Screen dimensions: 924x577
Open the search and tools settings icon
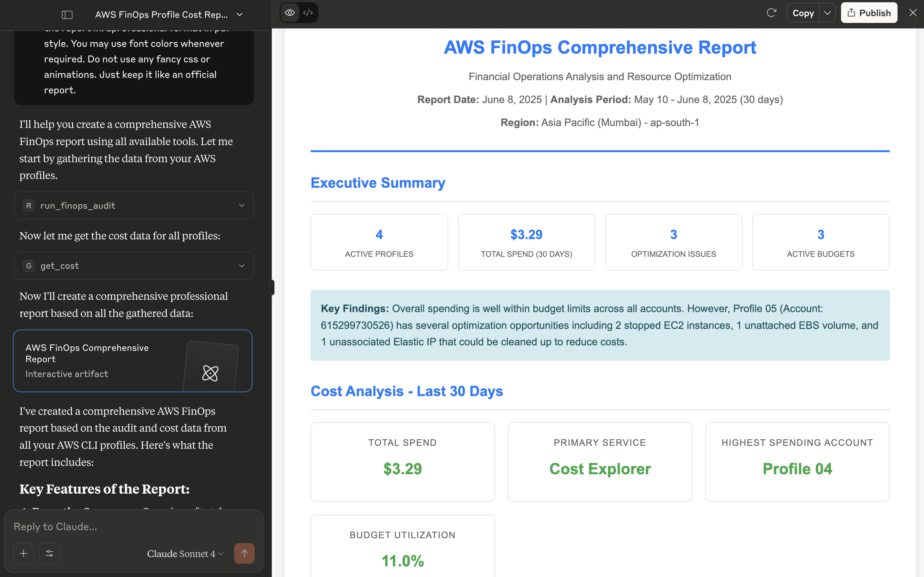[x=50, y=553]
